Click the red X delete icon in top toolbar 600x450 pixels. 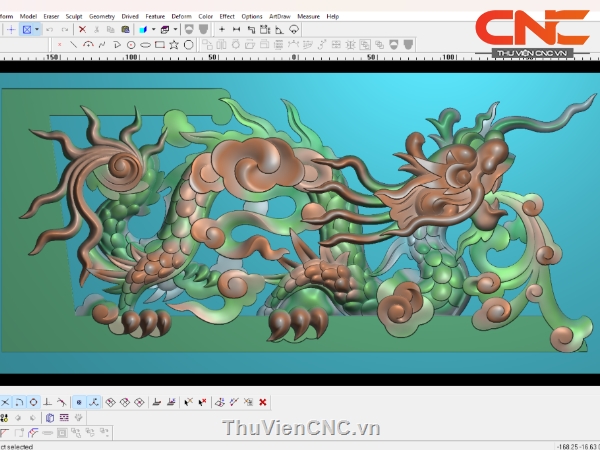(x=82, y=30)
